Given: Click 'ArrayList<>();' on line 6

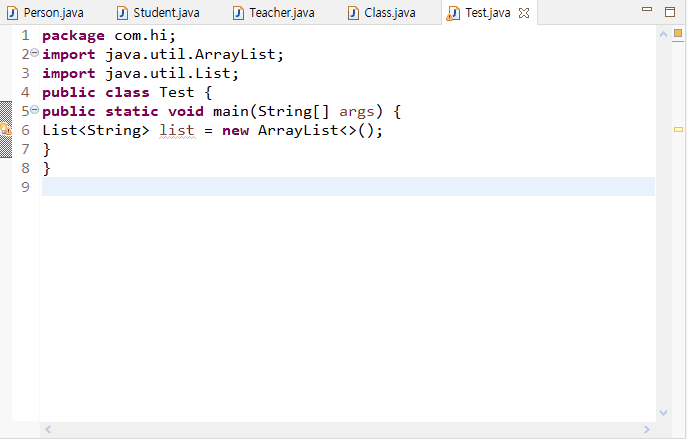Looking at the screenshot, I should (320, 130).
